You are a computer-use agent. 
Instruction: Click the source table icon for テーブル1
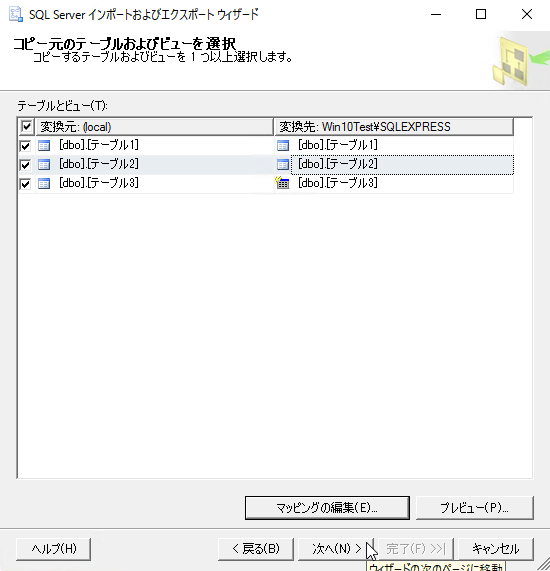coord(44,146)
